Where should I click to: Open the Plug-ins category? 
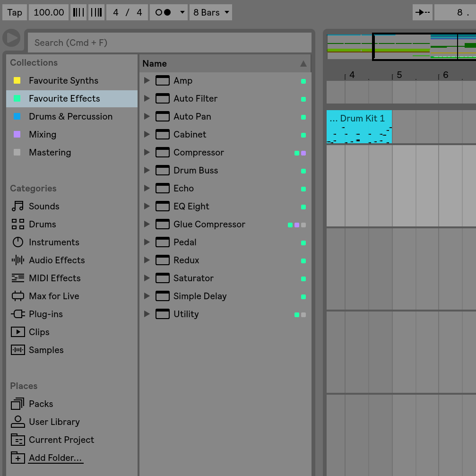[72, 314]
